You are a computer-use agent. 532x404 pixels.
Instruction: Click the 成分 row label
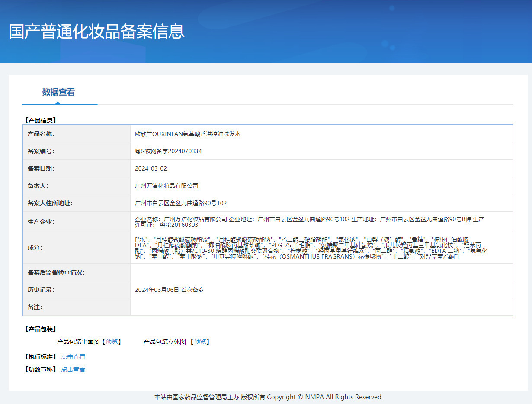pyautogui.click(x=35, y=248)
